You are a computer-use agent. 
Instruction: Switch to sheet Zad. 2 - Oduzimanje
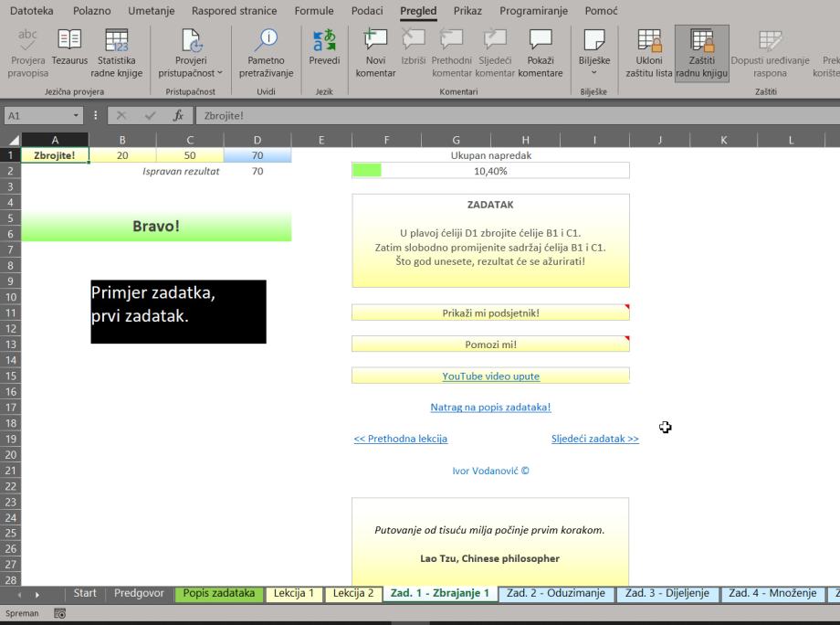[x=555, y=594]
